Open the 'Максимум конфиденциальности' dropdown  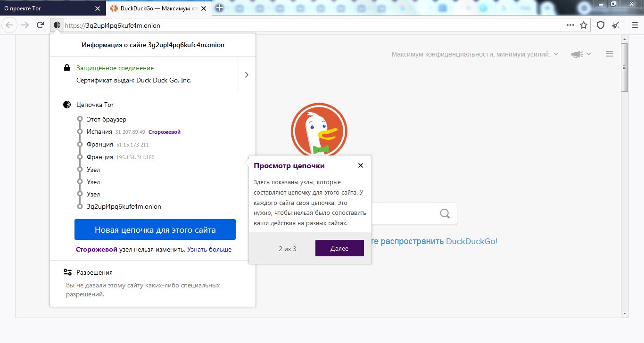point(475,54)
